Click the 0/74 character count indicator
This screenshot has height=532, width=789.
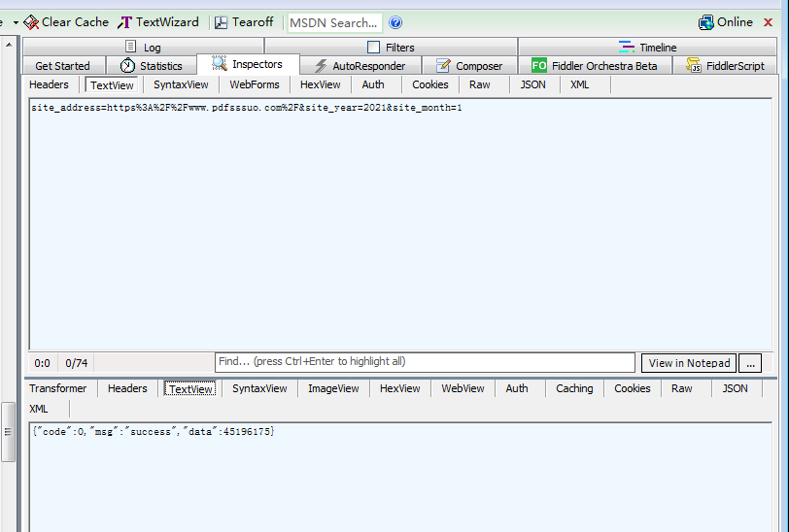point(77,363)
